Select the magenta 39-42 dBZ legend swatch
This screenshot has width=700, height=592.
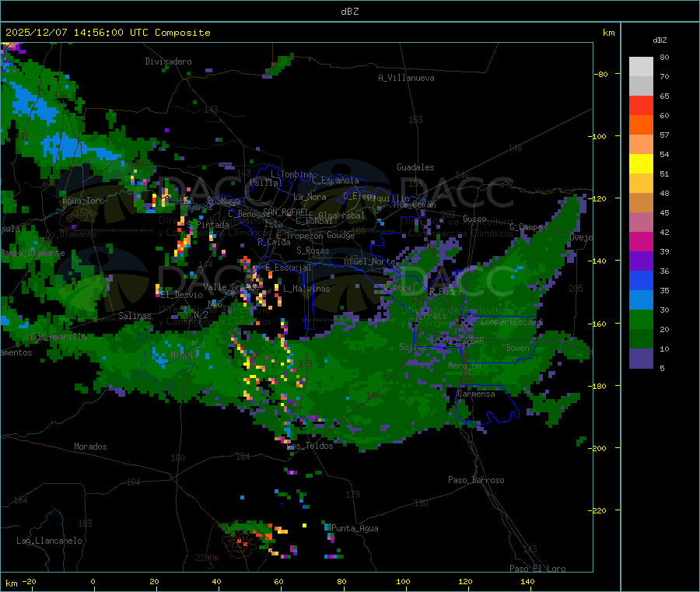(641, 241)
